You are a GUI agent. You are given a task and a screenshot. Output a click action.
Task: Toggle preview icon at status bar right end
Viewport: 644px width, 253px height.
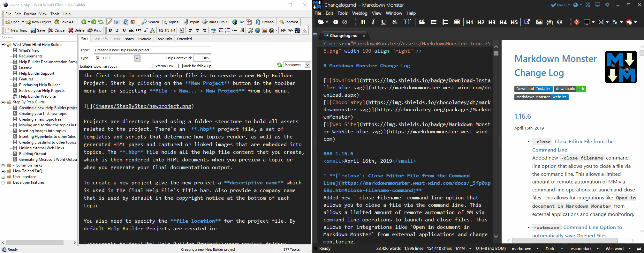[x=639, y=249]
